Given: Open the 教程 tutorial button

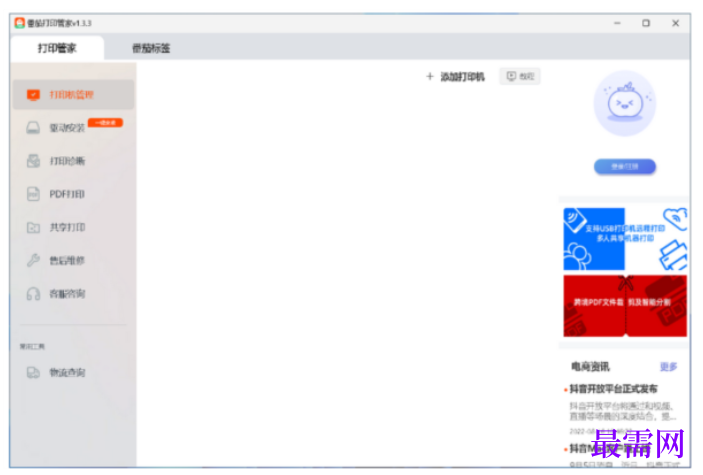Looking at the screenshot, I should (x=520, y=76).
